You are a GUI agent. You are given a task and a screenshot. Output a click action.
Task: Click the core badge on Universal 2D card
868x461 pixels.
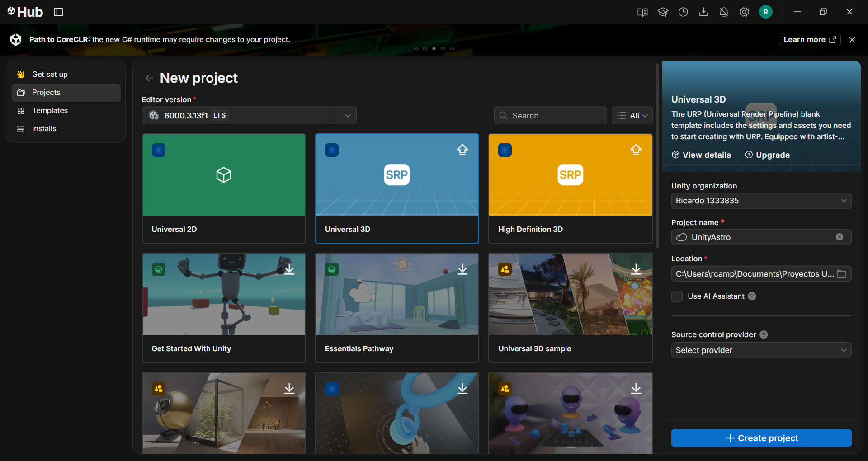(x=159, y=150)
